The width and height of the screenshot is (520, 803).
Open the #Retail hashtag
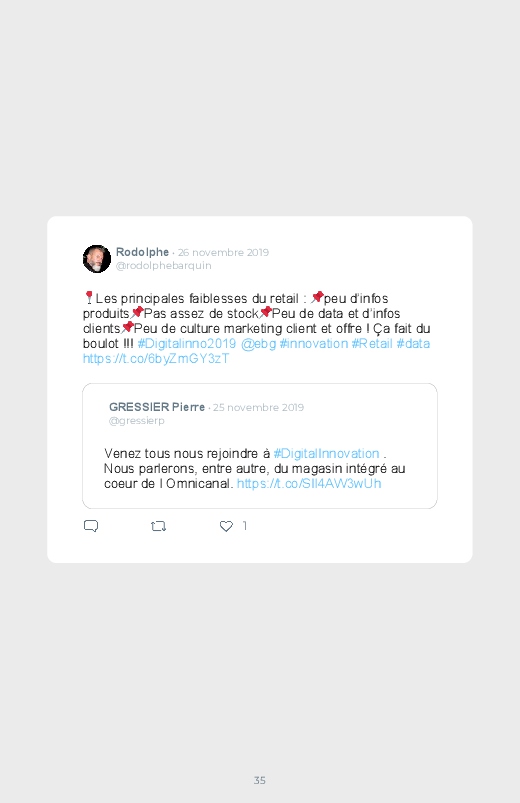372,343
